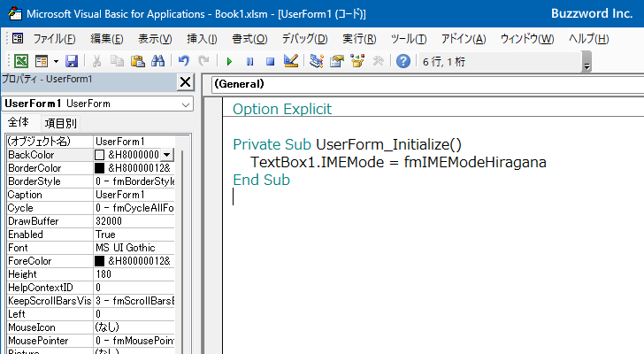Screen dimensions: 644x354
Task: Open the 表示(V) menu
Action: (155, 39)
